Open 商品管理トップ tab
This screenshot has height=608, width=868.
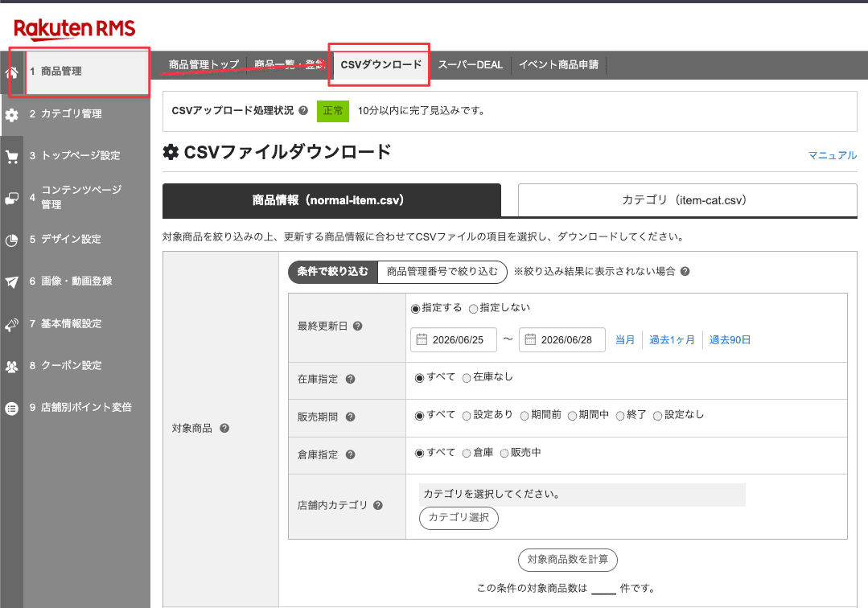[x=204, y=64]
